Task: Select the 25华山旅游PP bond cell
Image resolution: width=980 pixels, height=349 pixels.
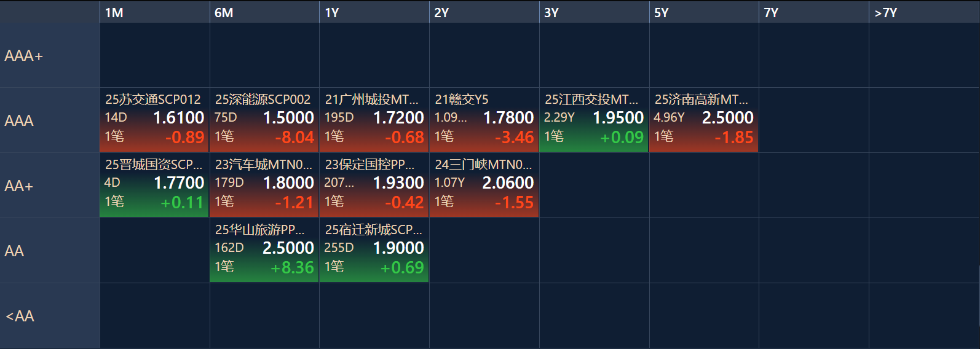Action: tap(264, 250)
